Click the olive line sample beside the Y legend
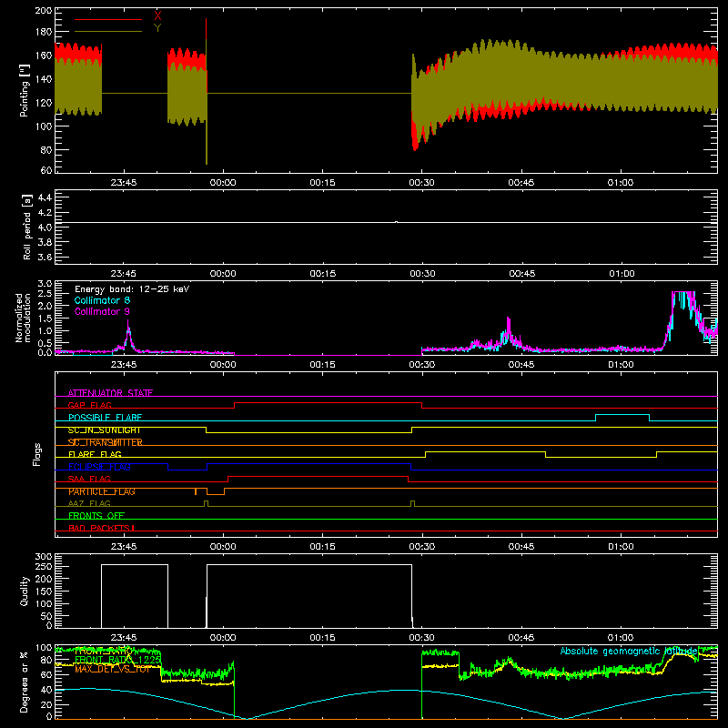This screenshot has height=728, width=728. (x=108, y=31)
